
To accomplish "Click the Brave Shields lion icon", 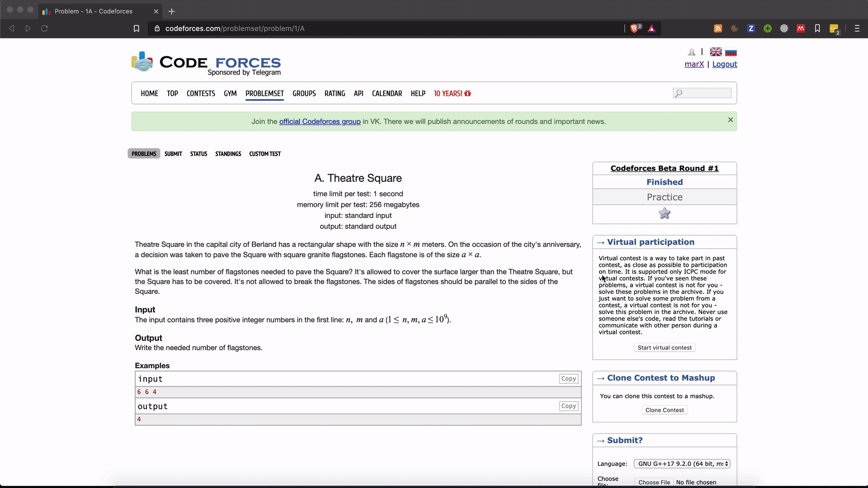I will point(635,28).
